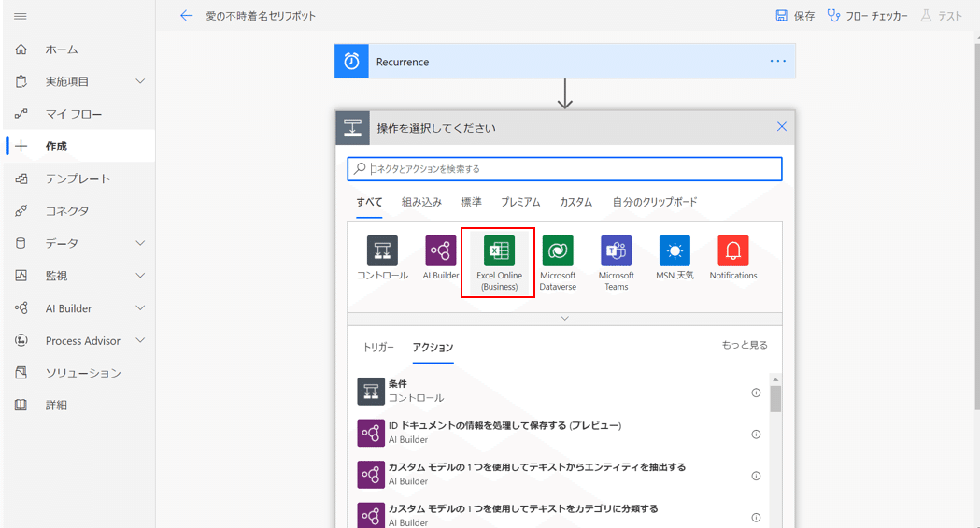Expand the connector list chevron bar
The width and height of the screenshot is (980, 528).
click(x=564, y=319)
